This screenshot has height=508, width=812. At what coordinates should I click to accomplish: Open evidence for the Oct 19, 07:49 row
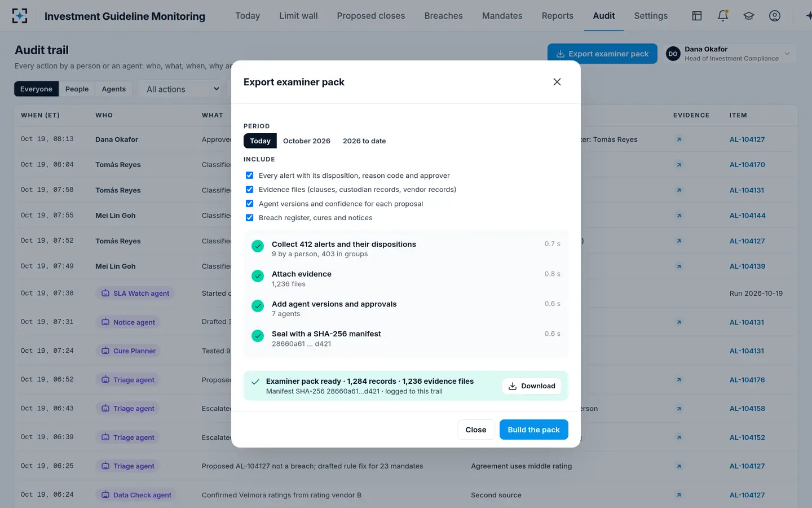pos(679,266)
